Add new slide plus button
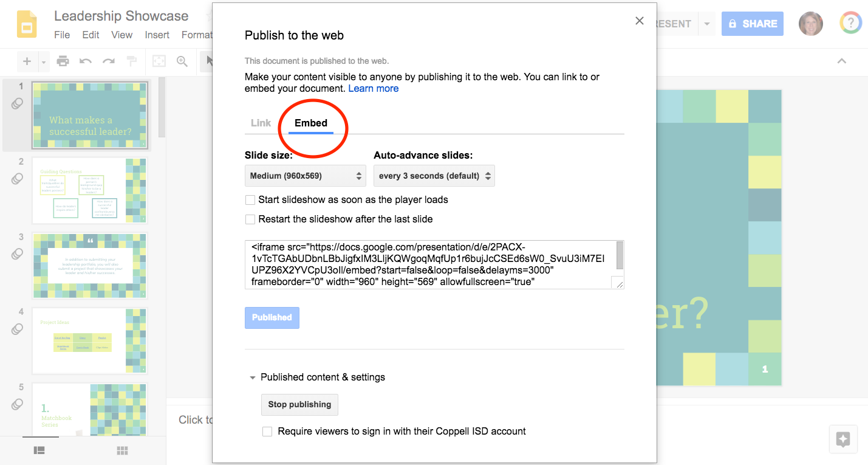Image resolution: width=868 pixels, height=465 pixels. (27, 61)
